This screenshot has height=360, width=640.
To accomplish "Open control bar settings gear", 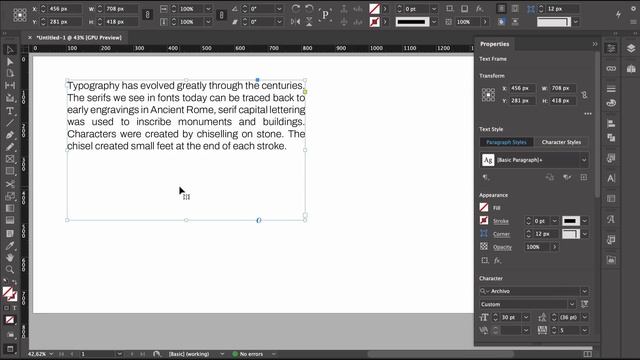I will [633, 8].
